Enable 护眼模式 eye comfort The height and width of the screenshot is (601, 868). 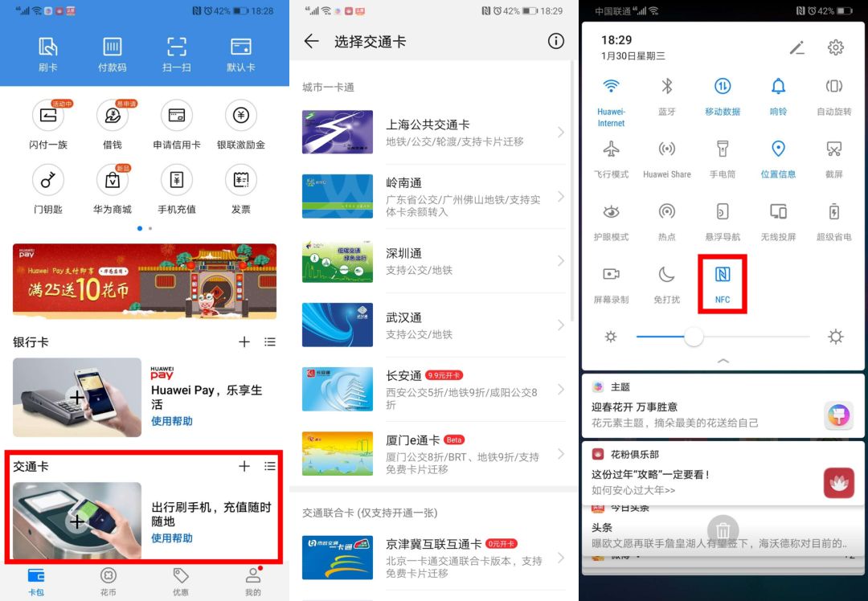pyautogui.click(x=611, y=211)
